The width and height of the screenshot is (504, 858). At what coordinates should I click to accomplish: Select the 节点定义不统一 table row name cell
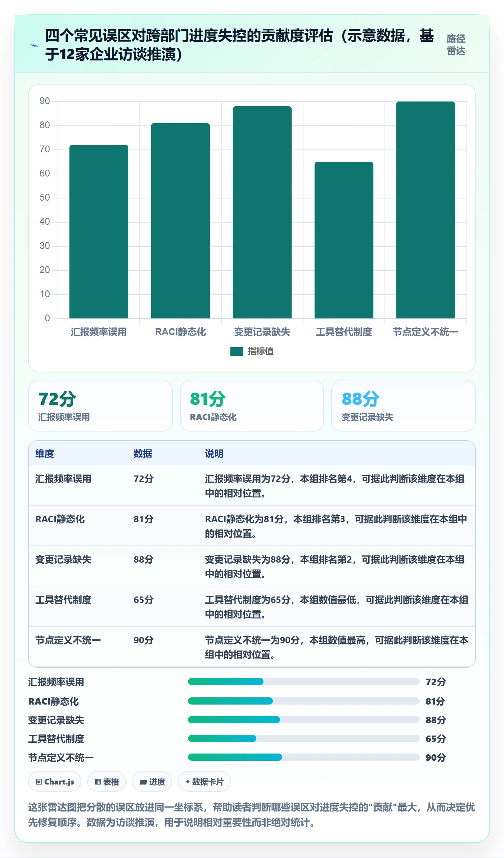click(68, 640)
